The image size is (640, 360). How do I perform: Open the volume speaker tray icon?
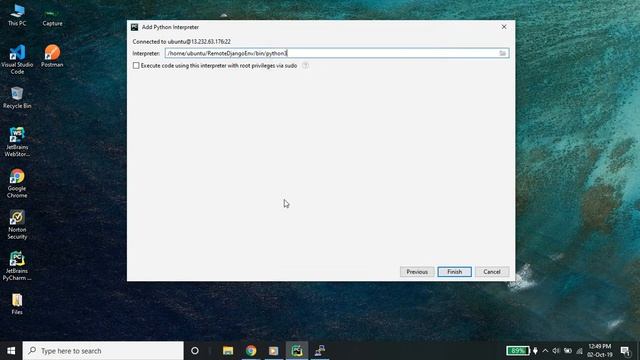(556, 351)
